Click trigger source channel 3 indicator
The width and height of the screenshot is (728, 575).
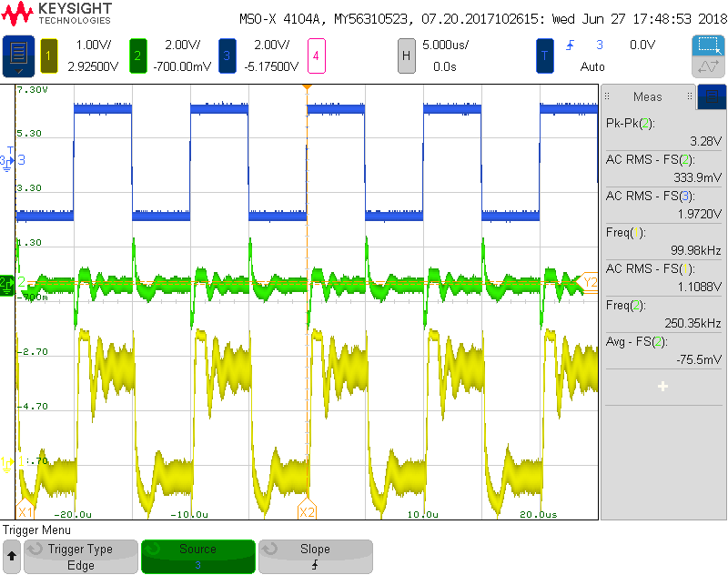(600, 45)
